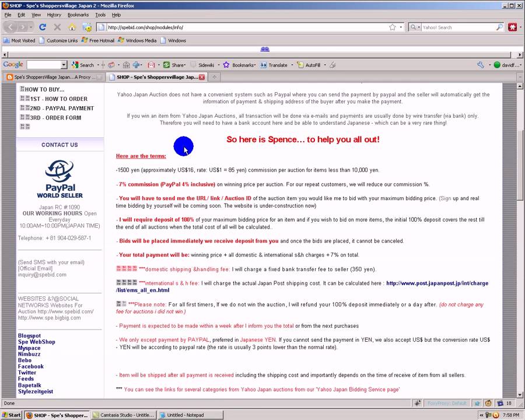This screenshot has height=420, width=525.
Task: Open the 3RD - ORDER FORM link
Action: point(55,118)
